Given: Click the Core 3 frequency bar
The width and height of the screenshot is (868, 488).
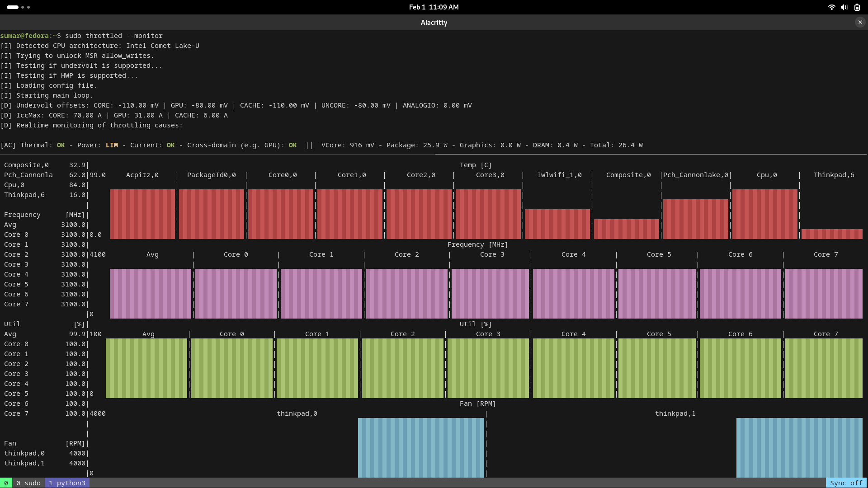Looking at the screenshot, I should click(490, 294).
